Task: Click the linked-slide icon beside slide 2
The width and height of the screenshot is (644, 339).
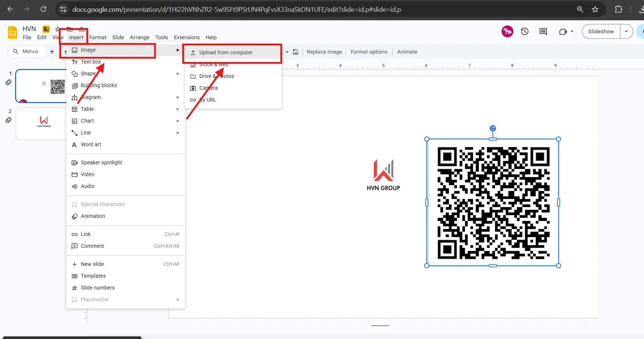Action: pos(8,120)
